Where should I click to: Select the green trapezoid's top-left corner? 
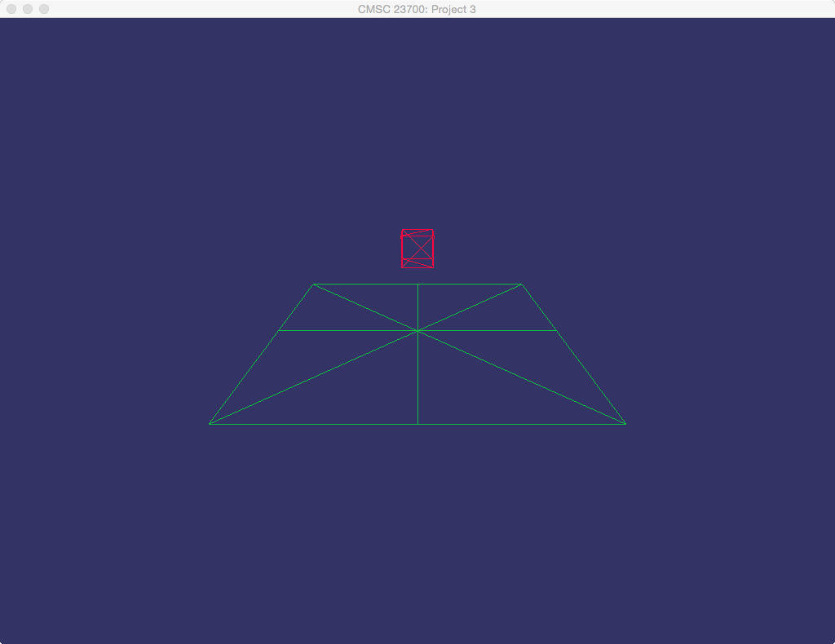pyautogui.click(x=314, y=285)
